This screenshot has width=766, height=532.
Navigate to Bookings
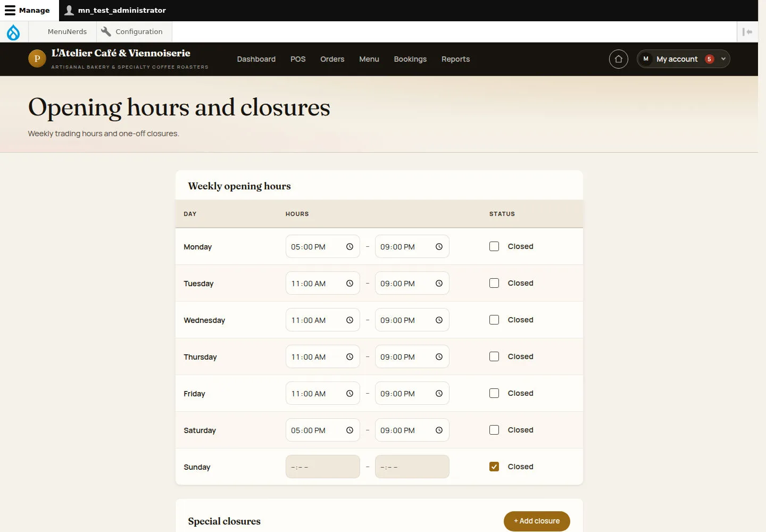[x=410, y=59]
